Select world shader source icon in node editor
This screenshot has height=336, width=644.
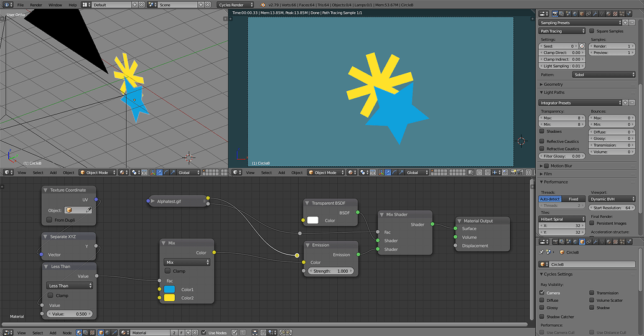click(108, 332)
